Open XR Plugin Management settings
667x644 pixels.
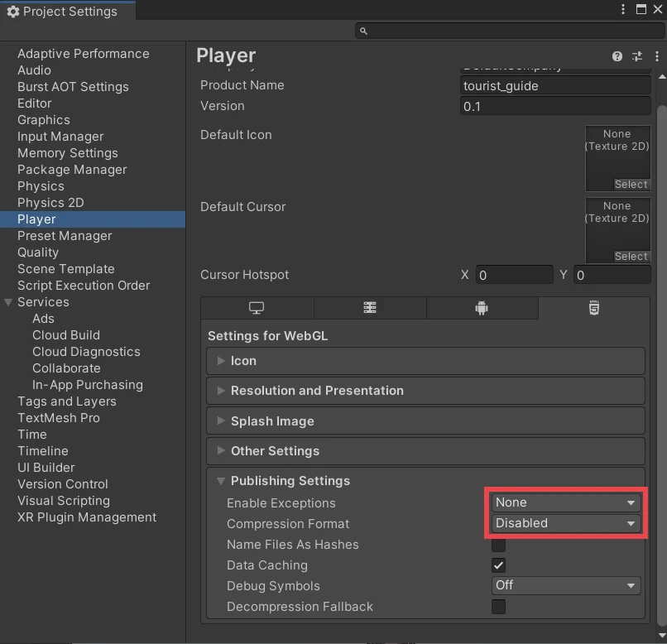87,517
